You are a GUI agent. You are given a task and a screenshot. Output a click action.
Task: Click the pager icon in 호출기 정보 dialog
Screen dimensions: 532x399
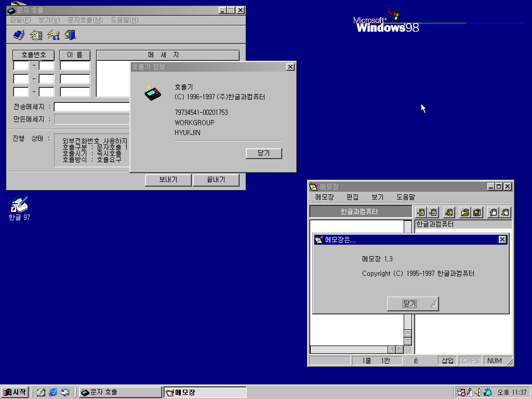[152, 92]
